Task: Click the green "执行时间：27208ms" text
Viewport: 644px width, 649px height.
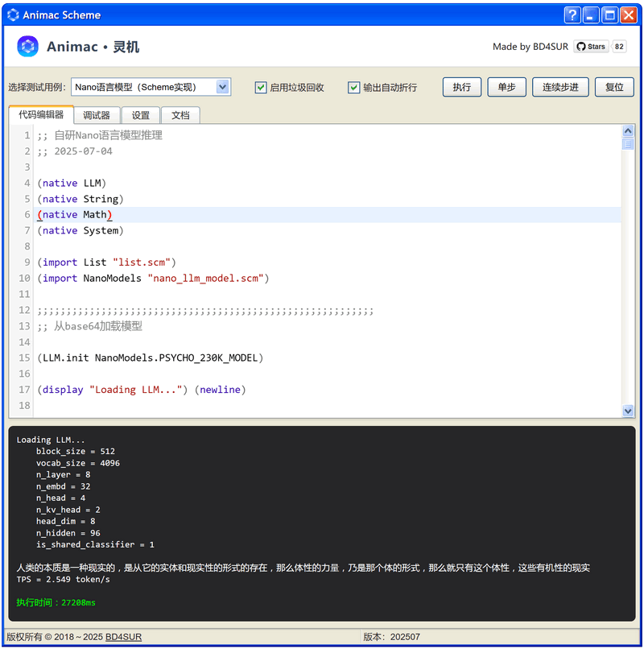Action: (x=56, y=602)
